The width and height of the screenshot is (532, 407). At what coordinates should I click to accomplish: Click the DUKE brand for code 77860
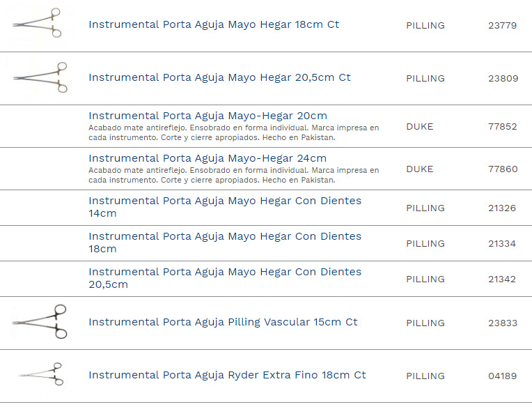tap(419, 169)
